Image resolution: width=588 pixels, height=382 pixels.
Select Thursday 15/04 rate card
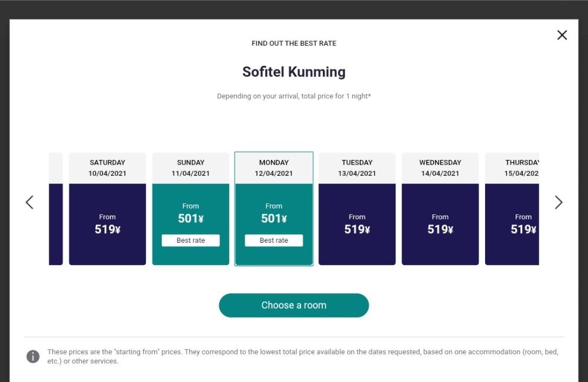512,209
